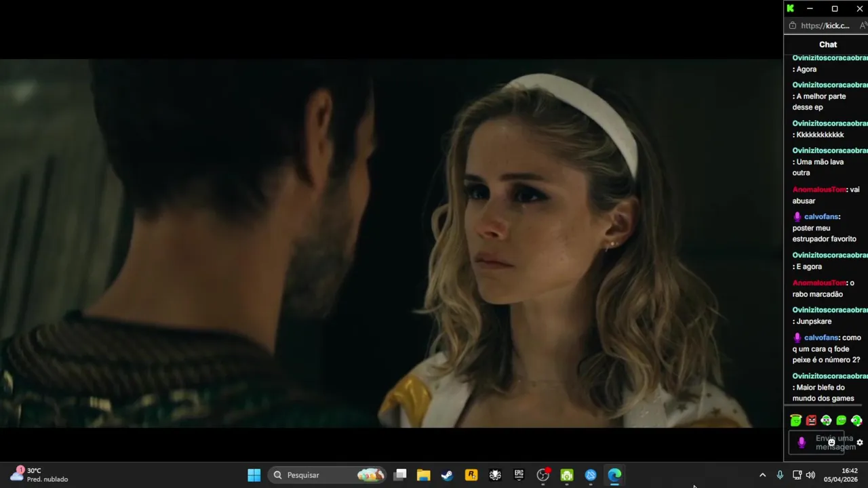This screenshot has height=488, width=868.
Task: Open Rockstar Games Launcher on taskbar
Action: tap(471, 475)
